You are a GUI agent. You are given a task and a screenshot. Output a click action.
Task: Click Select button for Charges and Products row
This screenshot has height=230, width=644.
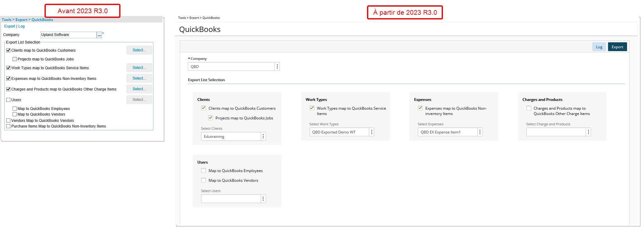pos(139,89)
